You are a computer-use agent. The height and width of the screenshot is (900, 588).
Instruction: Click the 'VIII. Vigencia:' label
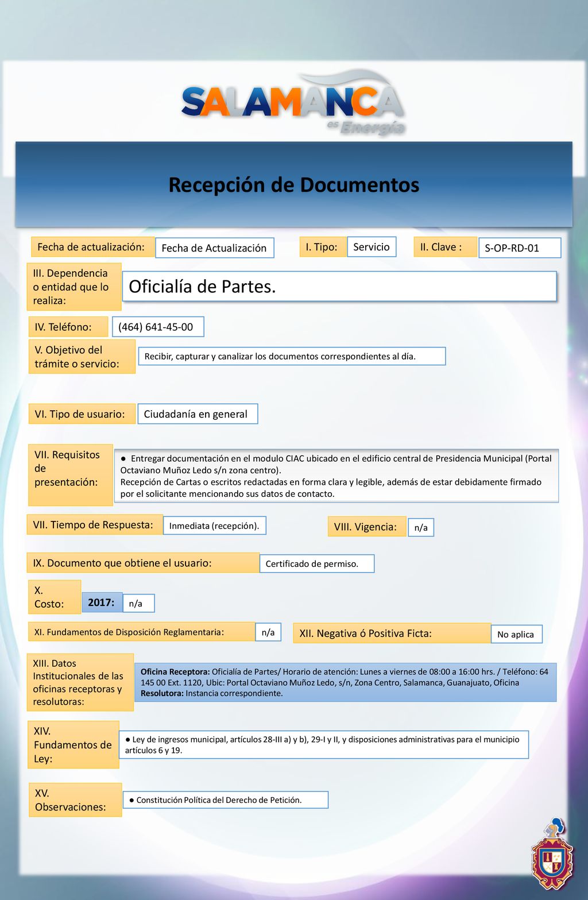[x=367, y=527]
